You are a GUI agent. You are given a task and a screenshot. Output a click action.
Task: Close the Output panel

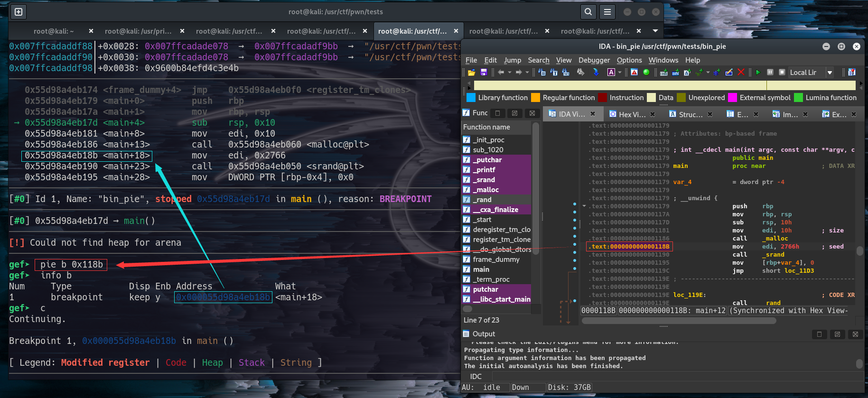click(x=855, y=334)
